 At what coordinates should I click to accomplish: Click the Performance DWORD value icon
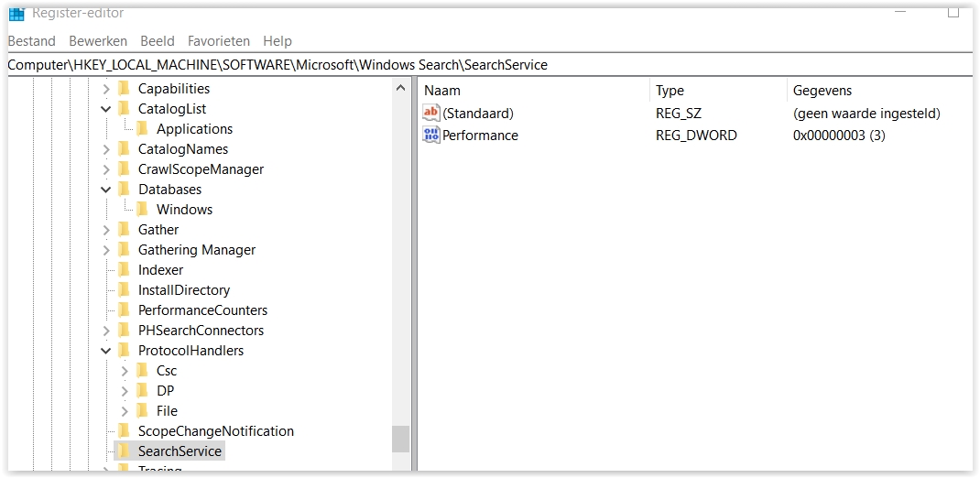[431, 135]
